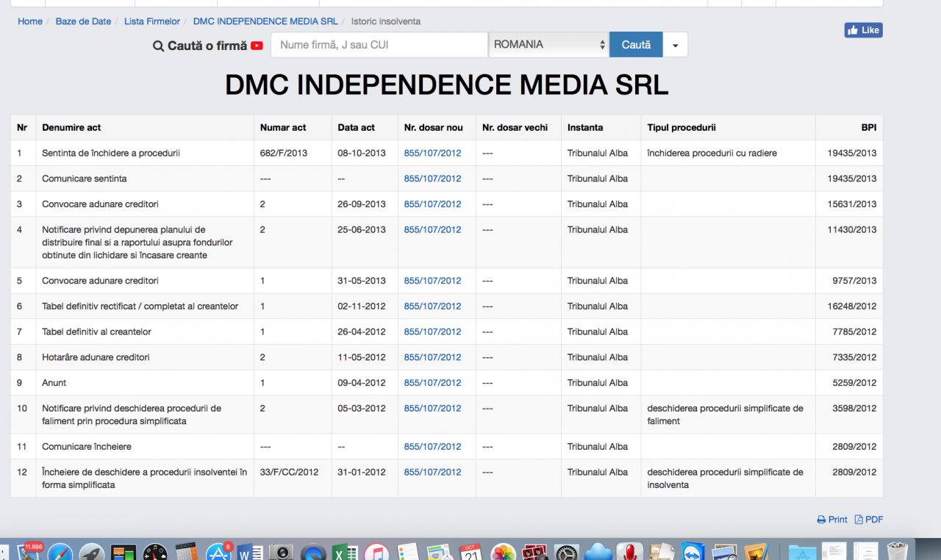Open Launchpad rocket icon in Dock

coord(92,552)
